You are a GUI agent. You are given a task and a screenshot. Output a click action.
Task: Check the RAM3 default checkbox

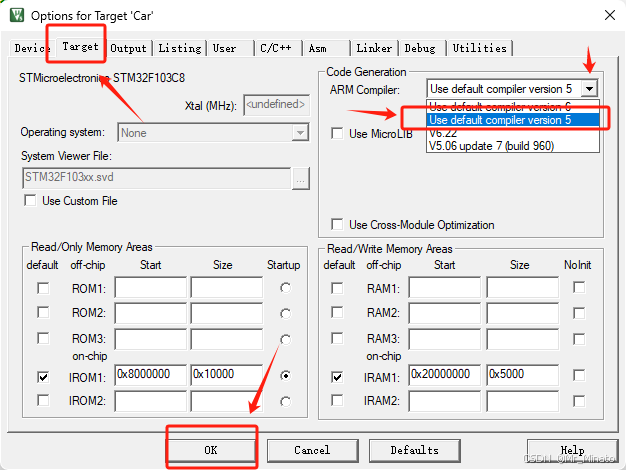click(x=337, y=338)
